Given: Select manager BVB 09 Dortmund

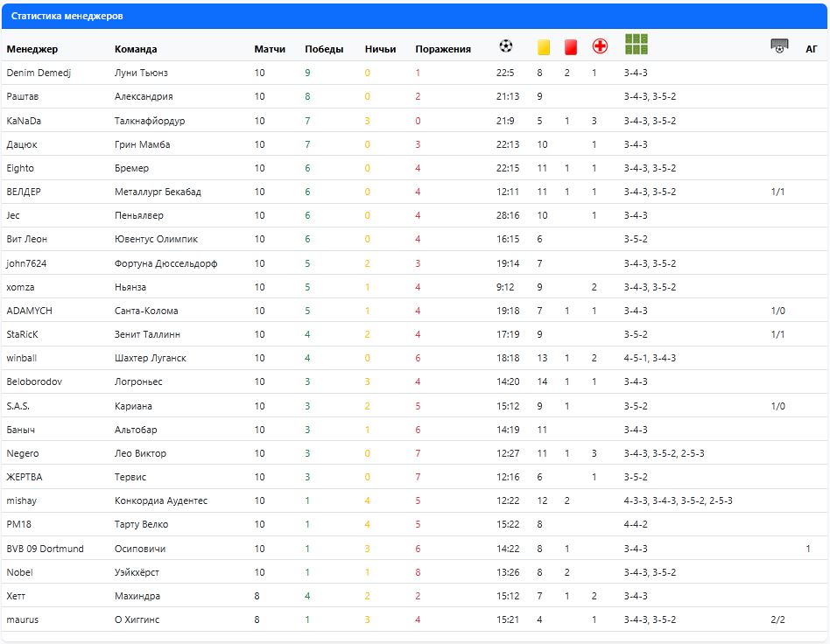Looking at the screenshot, I should (45, 549).
